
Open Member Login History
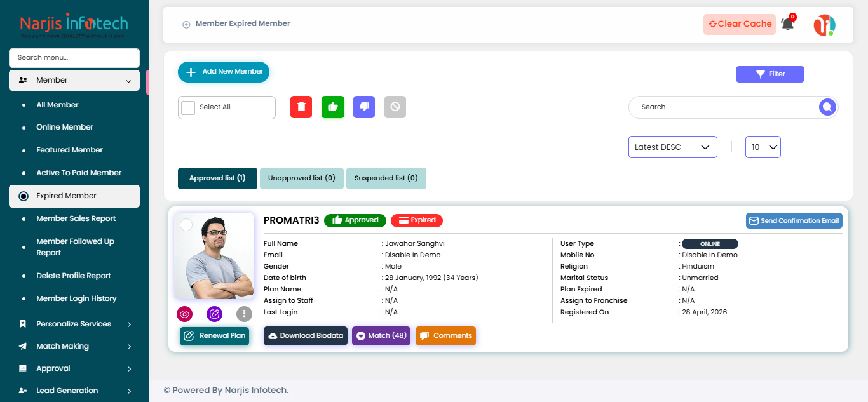click(x=76, y=298)
